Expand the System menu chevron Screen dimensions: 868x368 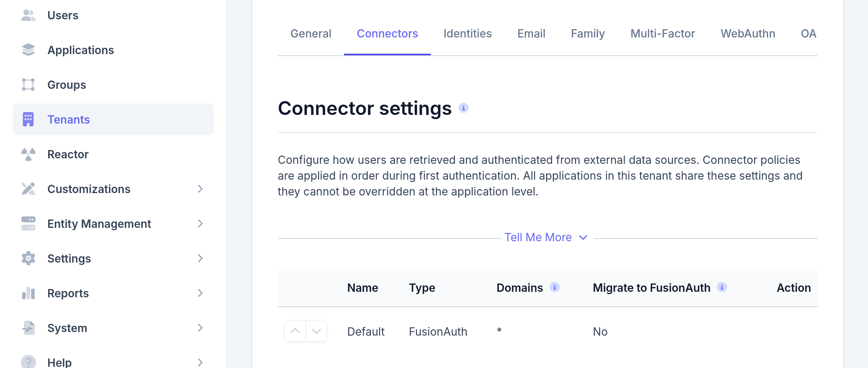[x=200, y=328]
